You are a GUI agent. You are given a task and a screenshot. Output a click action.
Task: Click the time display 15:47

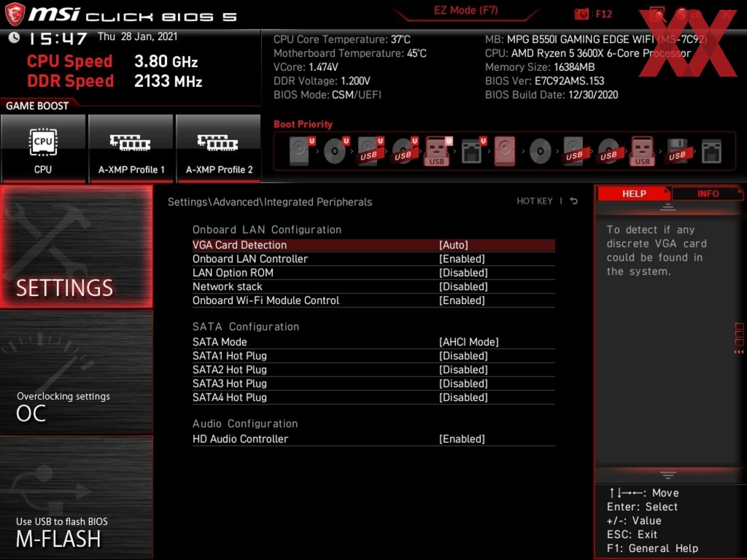pos(58,38)
